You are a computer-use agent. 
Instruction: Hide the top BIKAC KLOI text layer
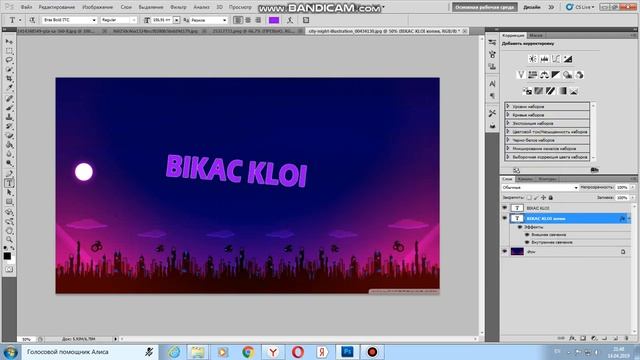pyautogui.click(x=505, y=208)
